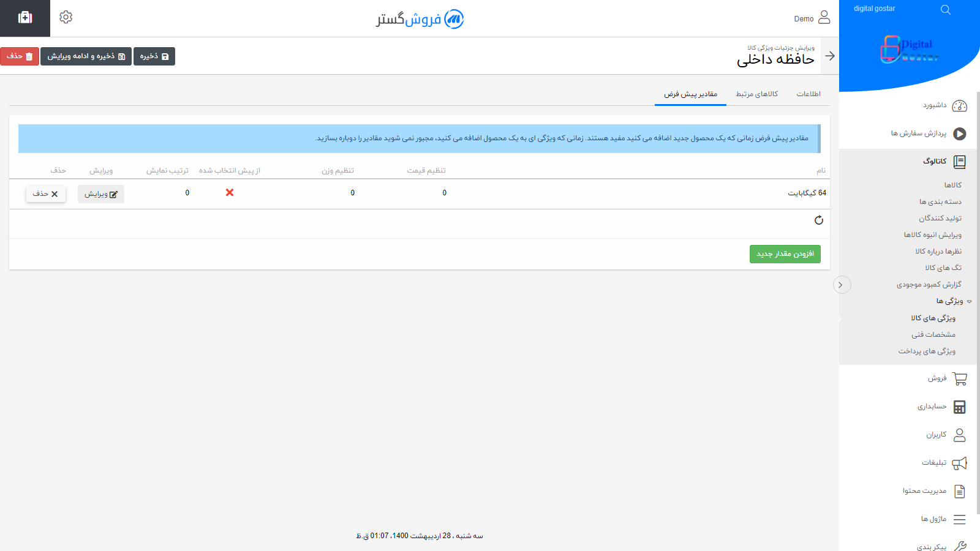Toggle the red X for 64 گیگابایت preselection
Screen dimensions: 980x551
[x=230, y=192]
